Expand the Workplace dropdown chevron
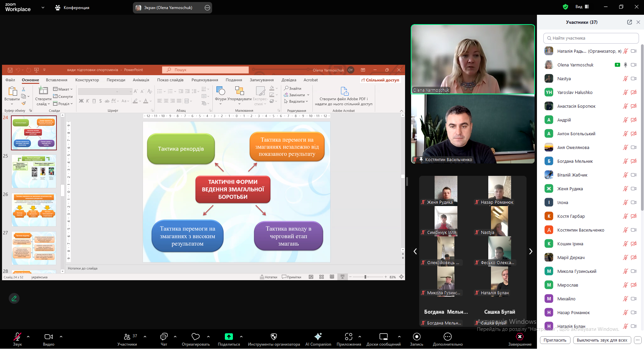Viewport: 644px width, 349px height. (x=43, y=7)
